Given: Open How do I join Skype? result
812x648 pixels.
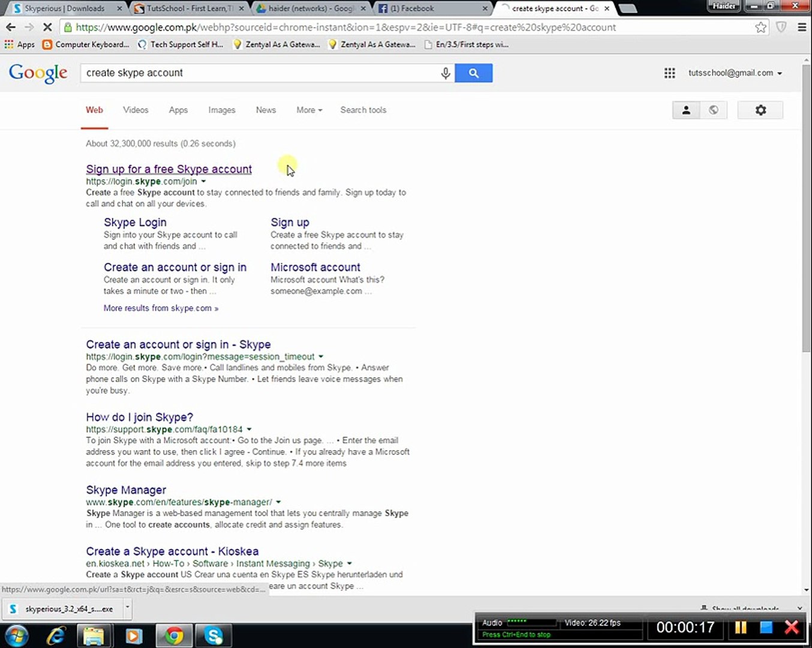Looking at the screenshot, I should [139, 417].
